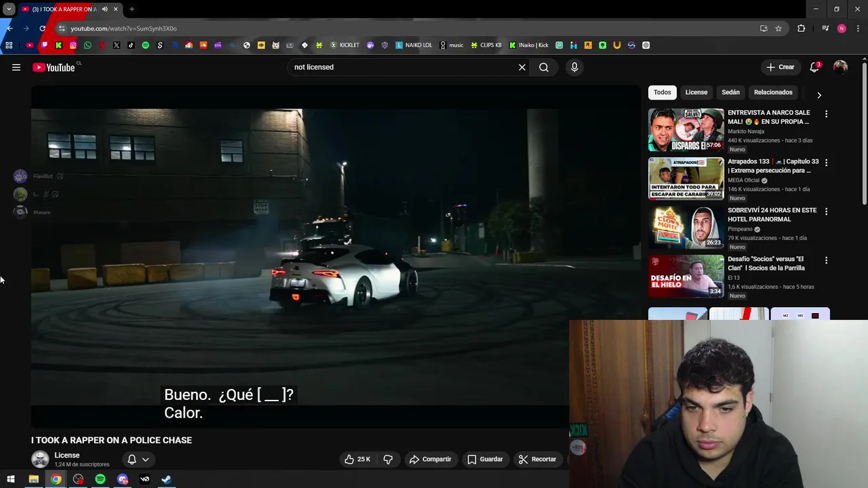Open the 'Desafío Socios versus El Clan' thumbnail
Viewport: 868px width, 488px height.
pyautogui.click(x=686, y=276)
